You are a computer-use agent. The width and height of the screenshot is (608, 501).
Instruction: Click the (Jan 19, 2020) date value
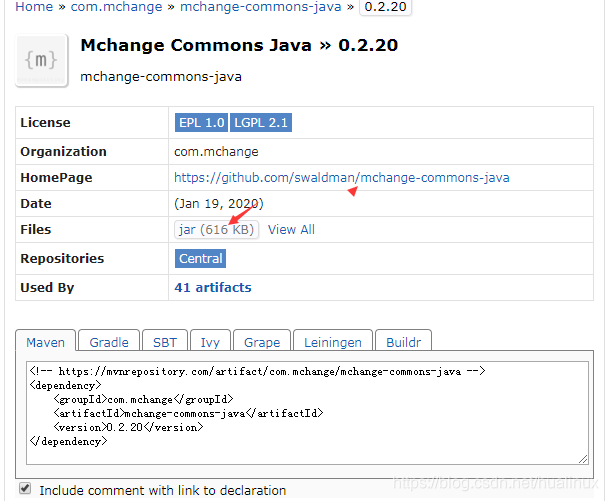219,204
